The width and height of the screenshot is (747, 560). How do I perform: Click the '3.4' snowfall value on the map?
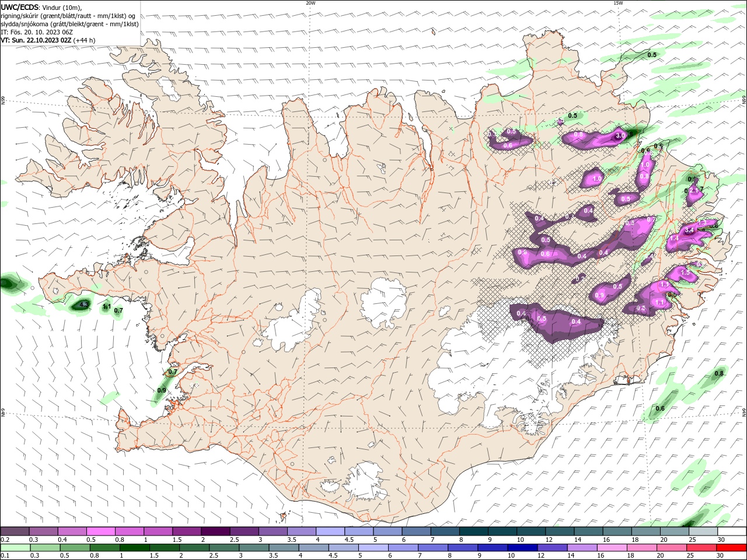click(x=689, y=230)
